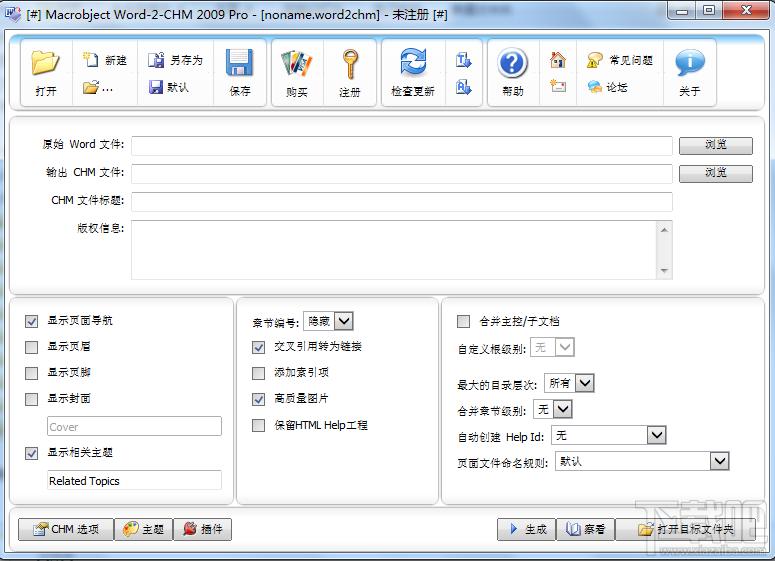Click the Related Topics text field
This screenshot has width=775, height=561.
coord(134,480)
